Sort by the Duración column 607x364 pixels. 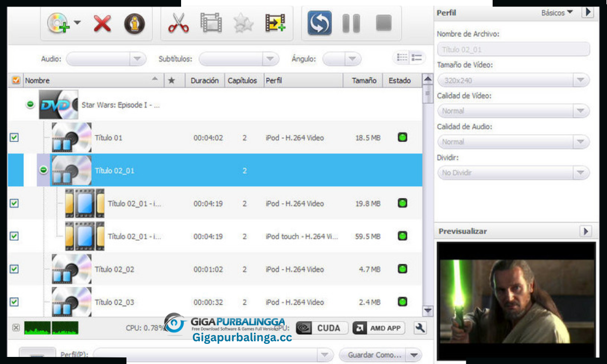coord(205,80)
